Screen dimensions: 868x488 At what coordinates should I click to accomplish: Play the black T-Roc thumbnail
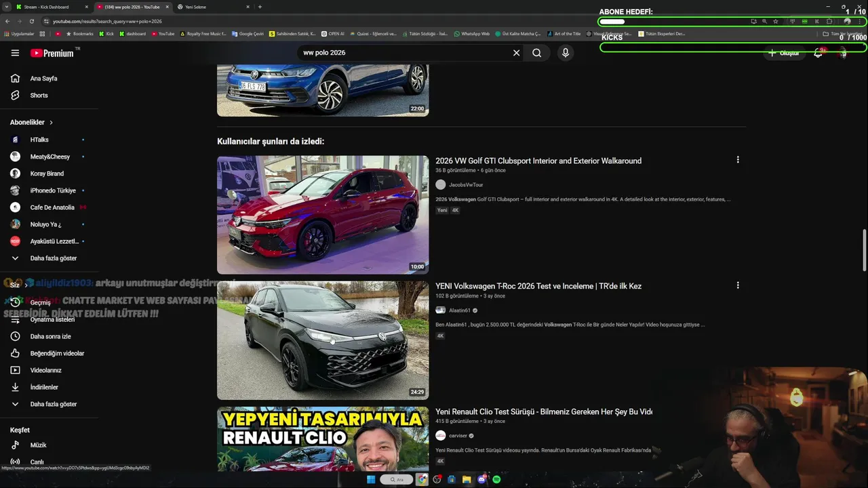click(323, 340)
